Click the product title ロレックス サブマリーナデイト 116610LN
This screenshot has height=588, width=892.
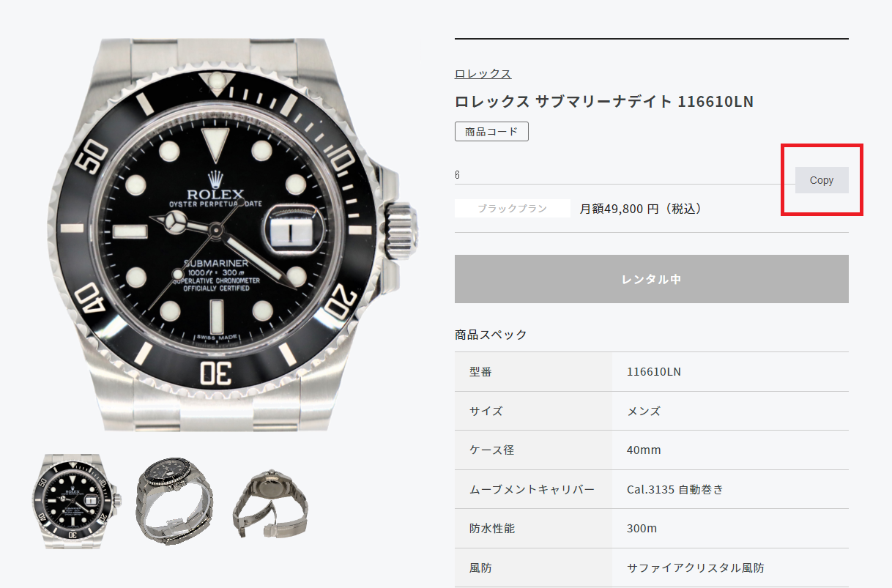604,101
